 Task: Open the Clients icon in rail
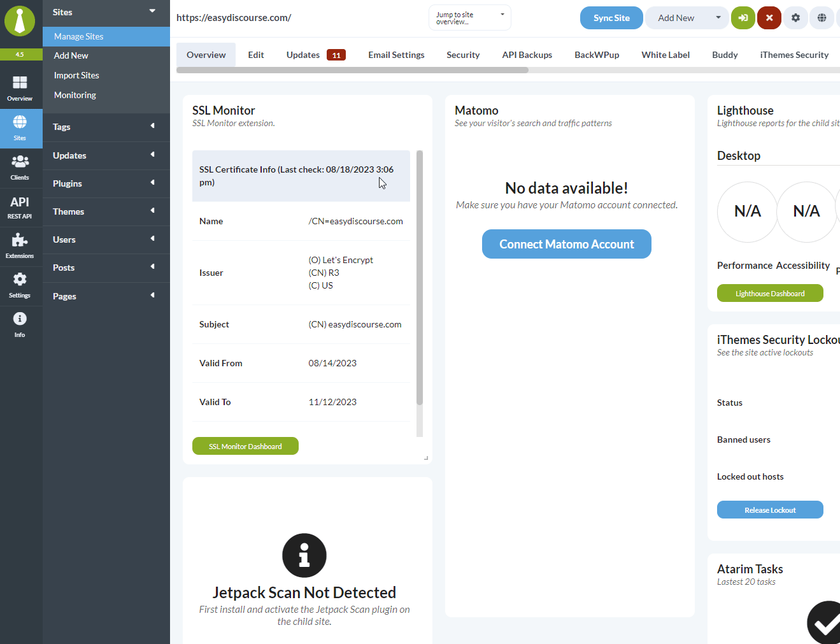20,168
